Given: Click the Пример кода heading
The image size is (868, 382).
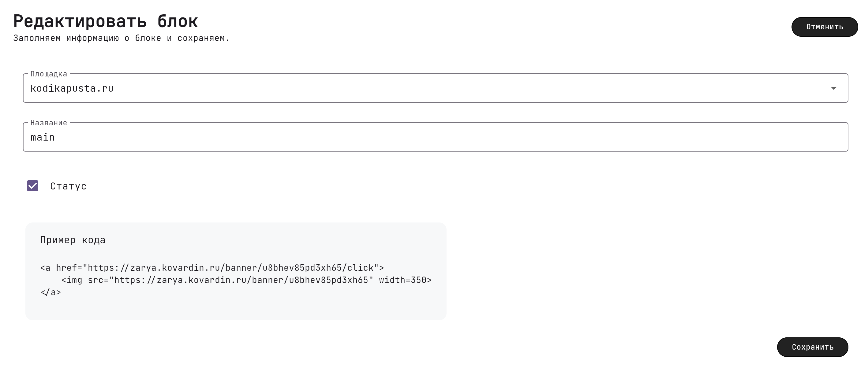Looking at the screenshot, I should point(73,240).
